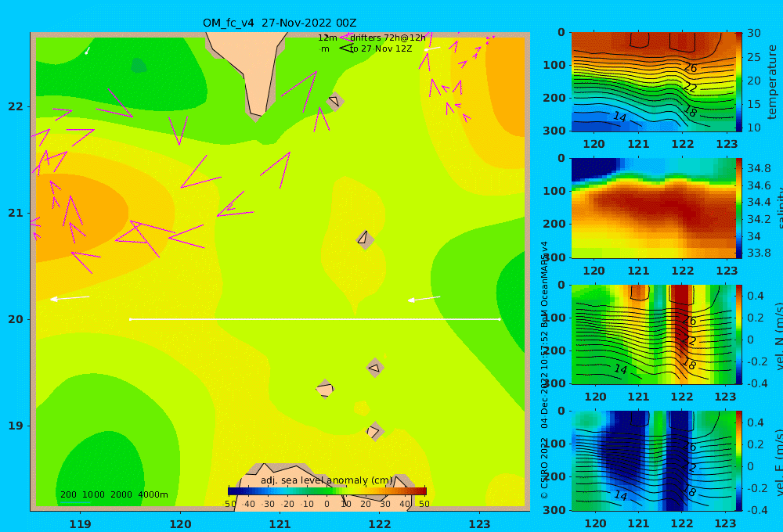
Task: Click the vertical CSIRO BoM OceanMAPS copyright text
Action: [x=544, y=370]
